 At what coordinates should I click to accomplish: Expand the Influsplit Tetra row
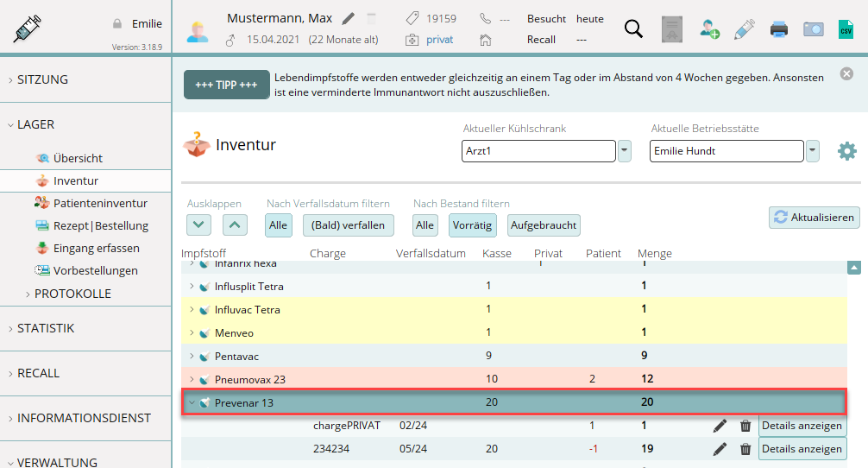192,286
